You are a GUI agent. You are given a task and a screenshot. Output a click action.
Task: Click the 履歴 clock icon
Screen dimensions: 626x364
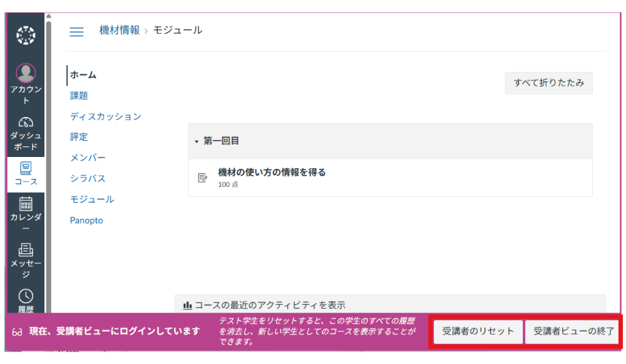pyautogui.click(x=26, y=296)
